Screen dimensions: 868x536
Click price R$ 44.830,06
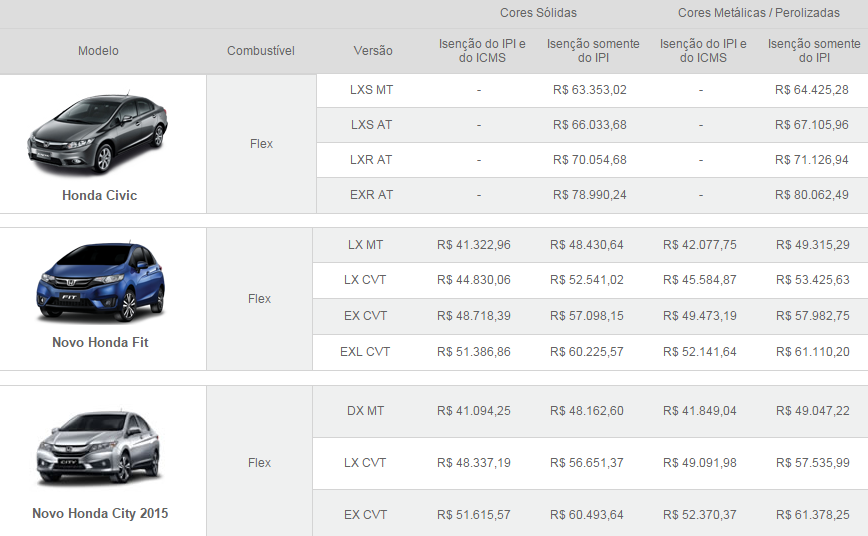pyautogui.click(x=474, y=280)
